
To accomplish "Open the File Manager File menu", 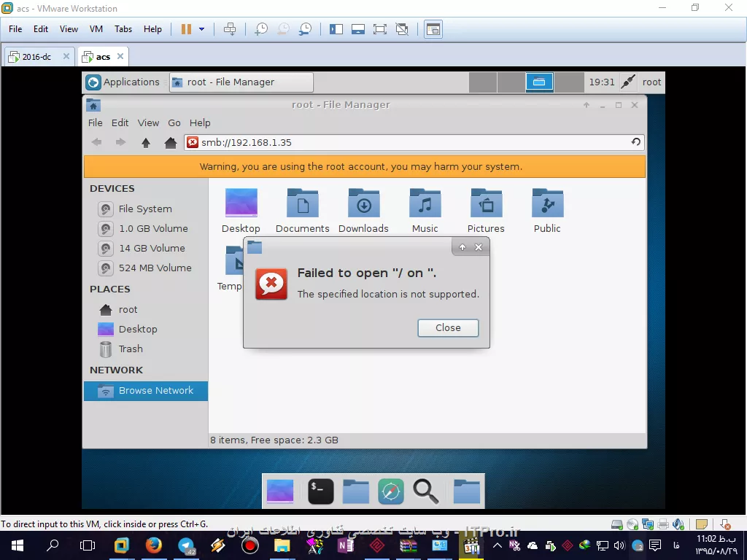I will tap(95, 122).
